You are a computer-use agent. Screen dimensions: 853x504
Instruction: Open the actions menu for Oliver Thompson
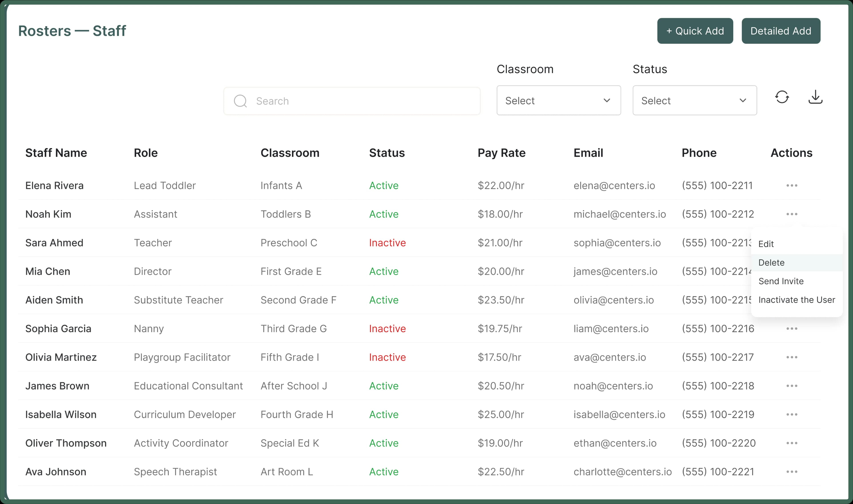pyautogui.click(x=792, y=443)
